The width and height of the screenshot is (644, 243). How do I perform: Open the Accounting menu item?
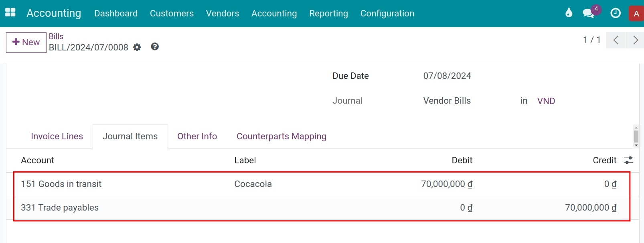coord(274,13)
